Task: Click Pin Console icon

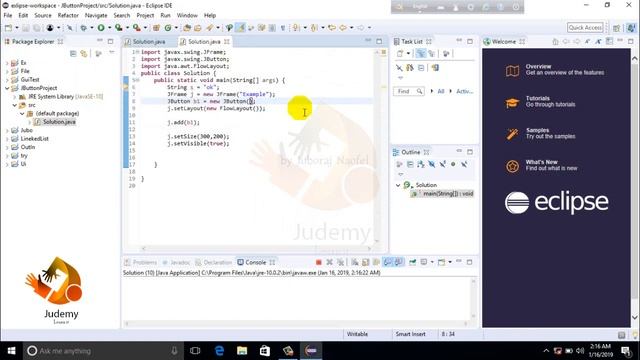Action: tap(413, 262)
